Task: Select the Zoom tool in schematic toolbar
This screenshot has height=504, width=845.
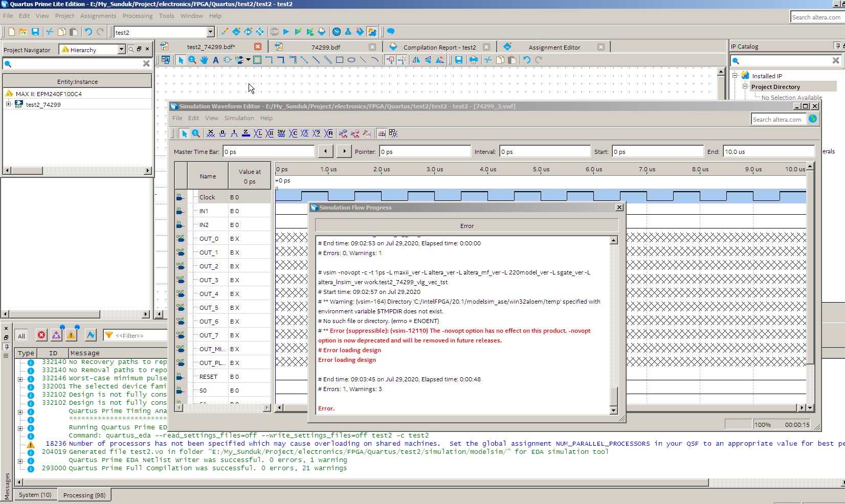Action: pyautogui.click(x=192, y=60)
